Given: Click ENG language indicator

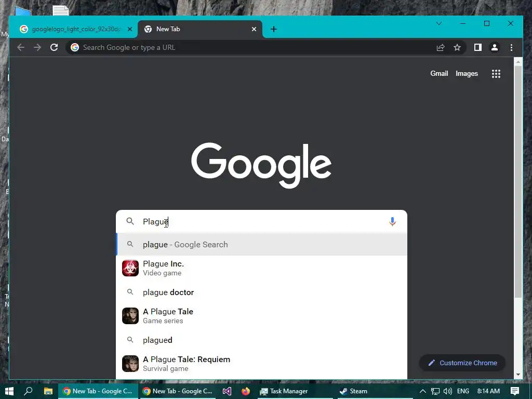Looking at the screenshot, I should click(x=463, y=391).
